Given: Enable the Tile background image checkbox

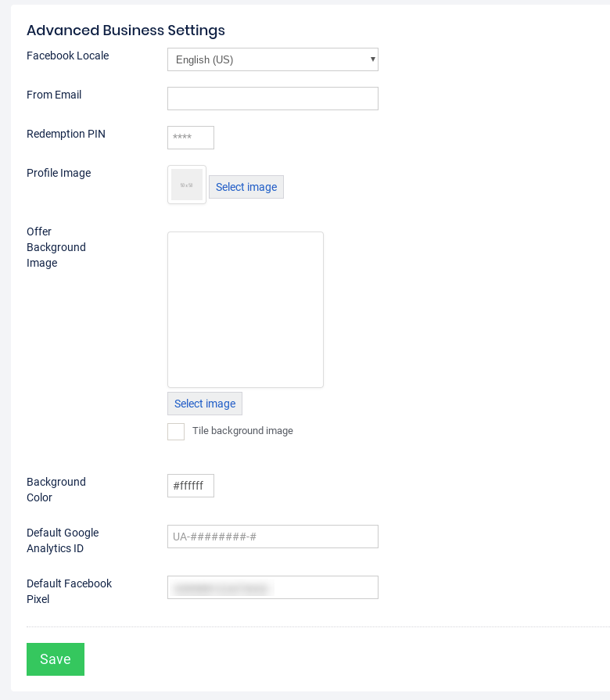Looking at the screenshot, I should click(176, 432).
